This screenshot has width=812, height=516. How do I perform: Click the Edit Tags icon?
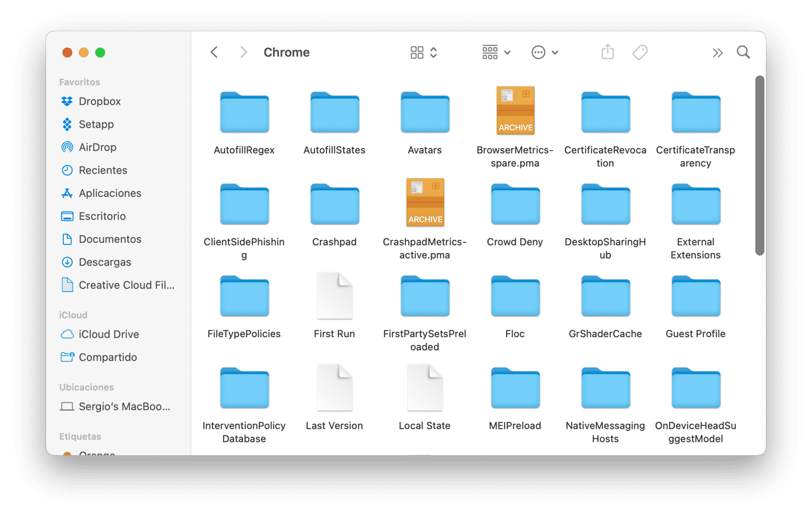point(640,52)
